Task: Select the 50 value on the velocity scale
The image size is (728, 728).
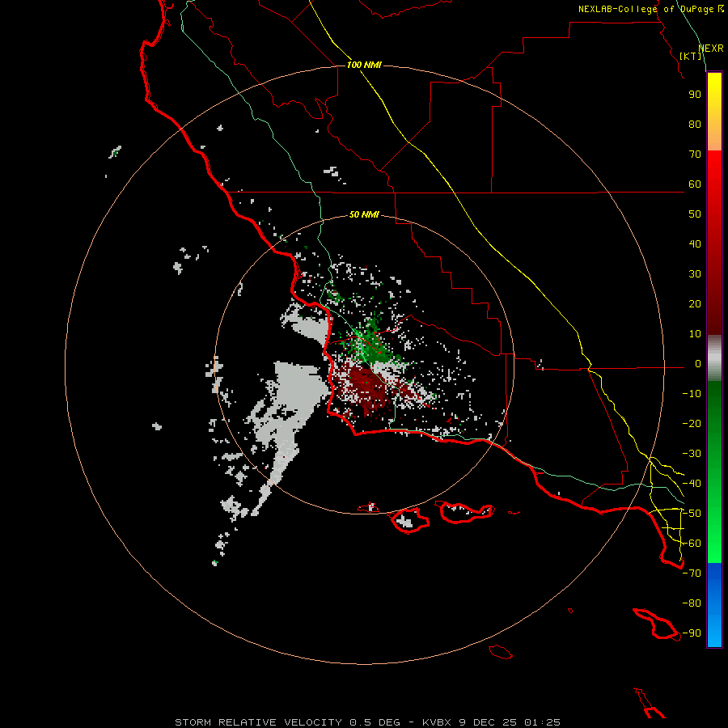Action: pyautogui.click(x=695, y=214)
